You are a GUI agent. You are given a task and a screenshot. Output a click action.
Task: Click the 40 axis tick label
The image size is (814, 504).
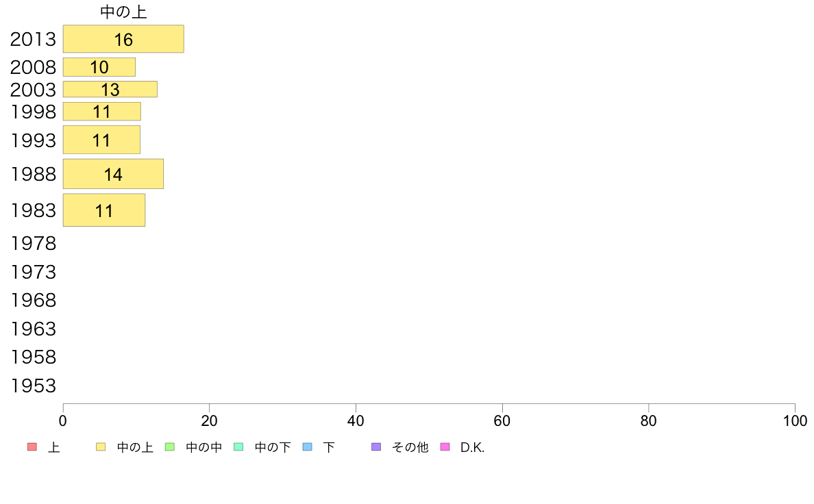point(356,421)
